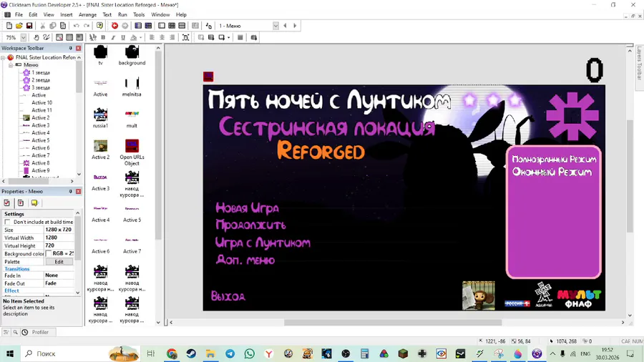Click the Profiler button
644x362 pixels.
40,332
